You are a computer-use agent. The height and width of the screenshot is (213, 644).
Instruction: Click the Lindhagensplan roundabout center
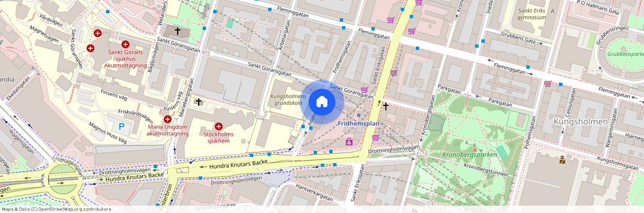(63, 179)
